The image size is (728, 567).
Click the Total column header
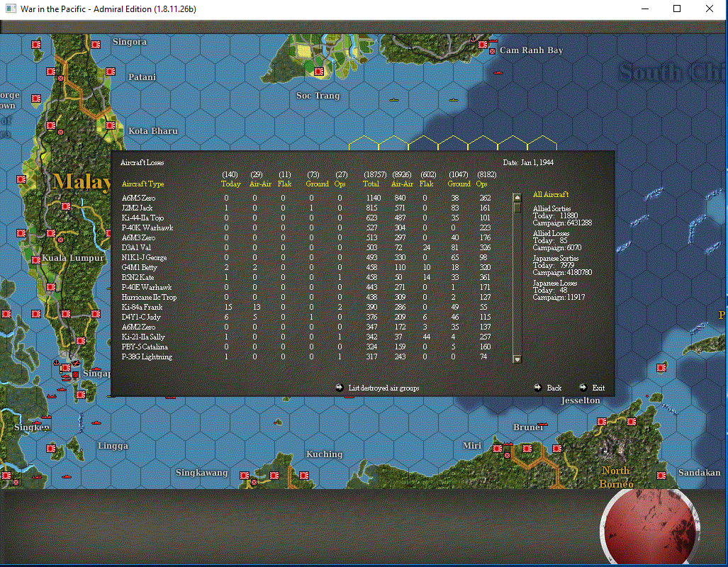[x=371, y=184]
